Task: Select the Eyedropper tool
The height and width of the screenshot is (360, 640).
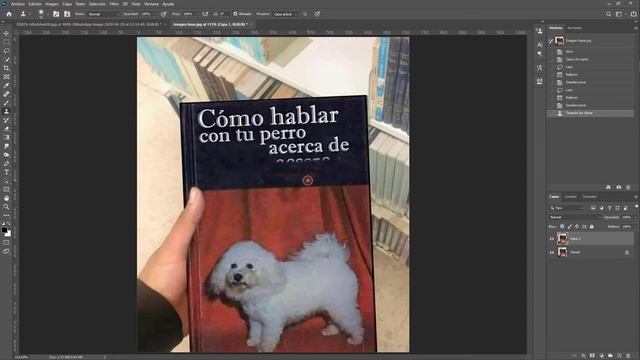Action: click(x=6, y=85)
